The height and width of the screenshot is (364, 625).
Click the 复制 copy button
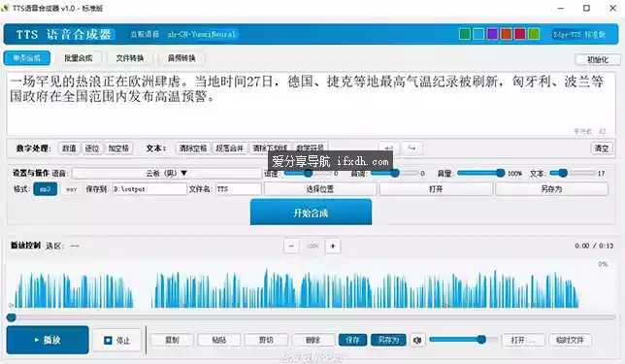(172, 340)
